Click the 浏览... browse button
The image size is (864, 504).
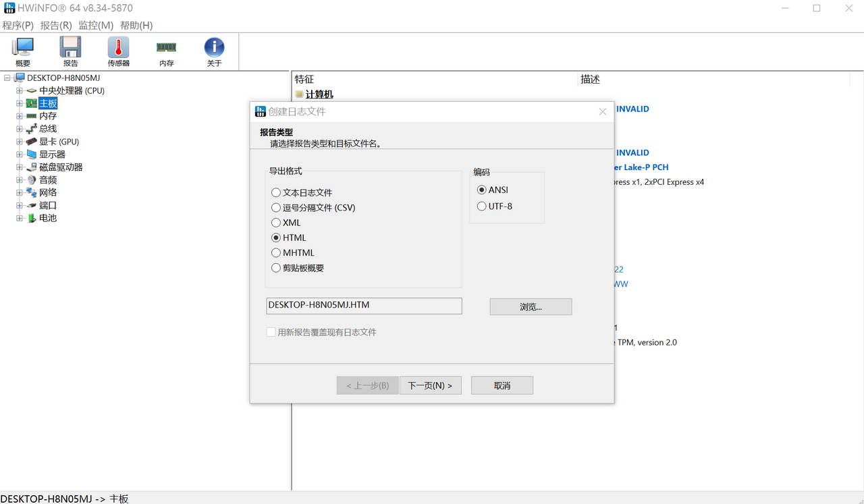[530, 306]
